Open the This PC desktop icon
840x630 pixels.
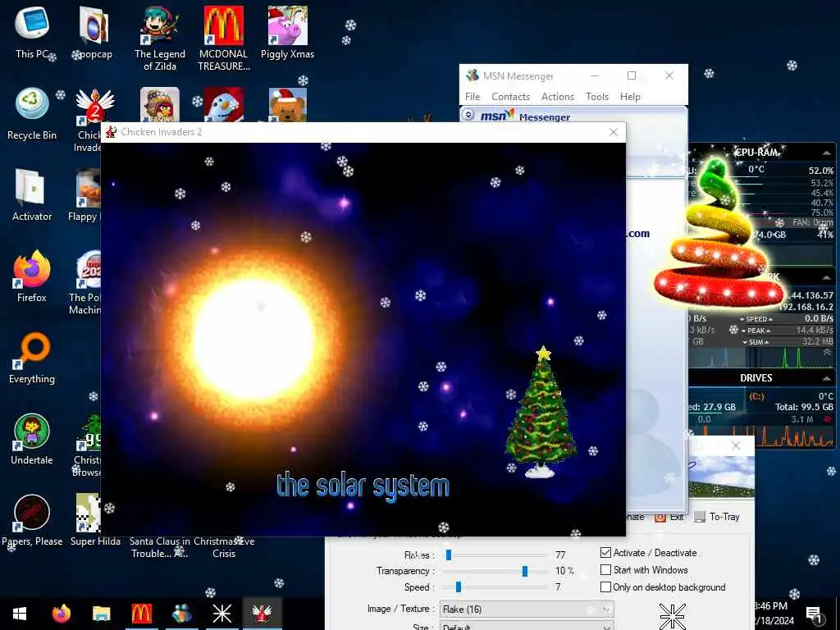32,32
